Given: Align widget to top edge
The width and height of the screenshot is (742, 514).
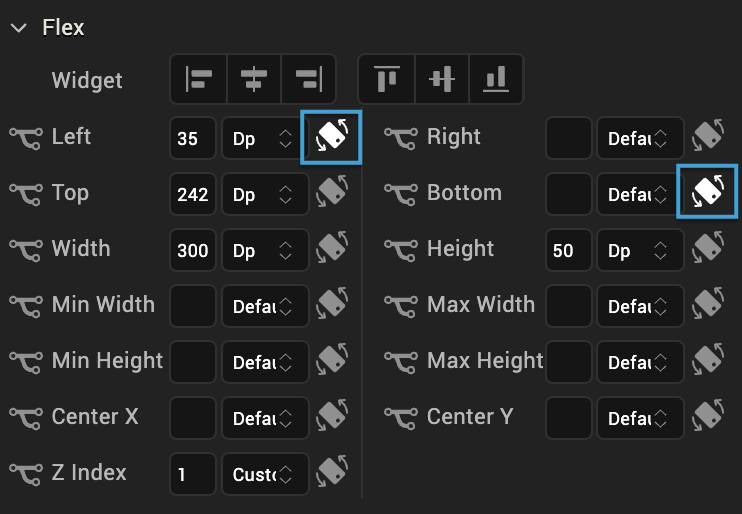Looking at the screenshot, I should [x=387, y=80].
